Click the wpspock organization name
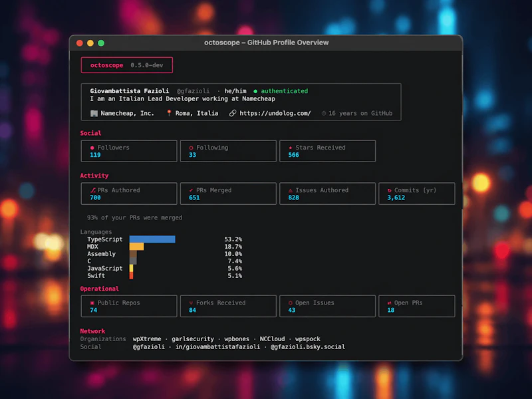The width and height of the screenshot is (532, 399). (x=308, y=339)
